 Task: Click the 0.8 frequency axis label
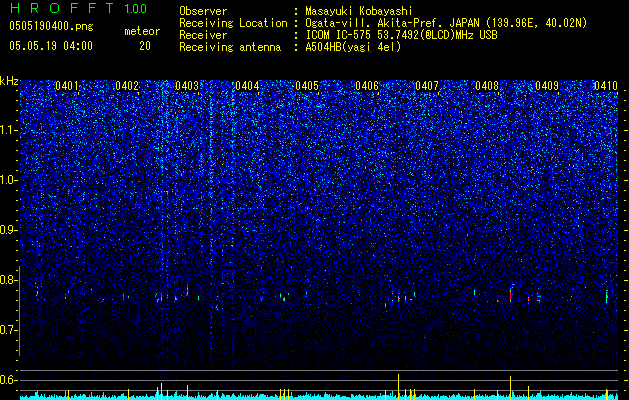pos(9,280)
